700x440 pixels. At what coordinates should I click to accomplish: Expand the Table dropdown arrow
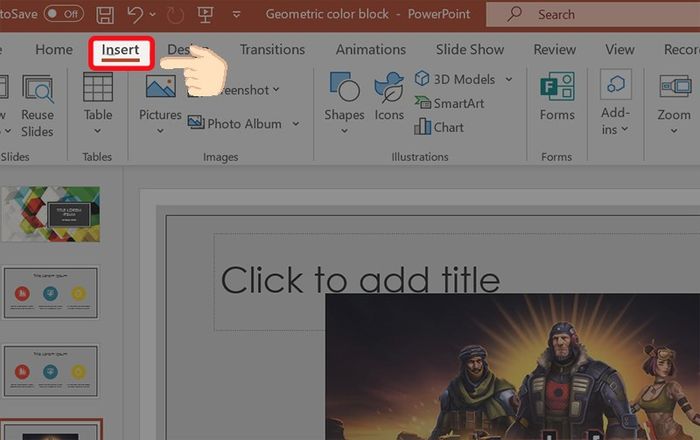[x=98, y=131]
